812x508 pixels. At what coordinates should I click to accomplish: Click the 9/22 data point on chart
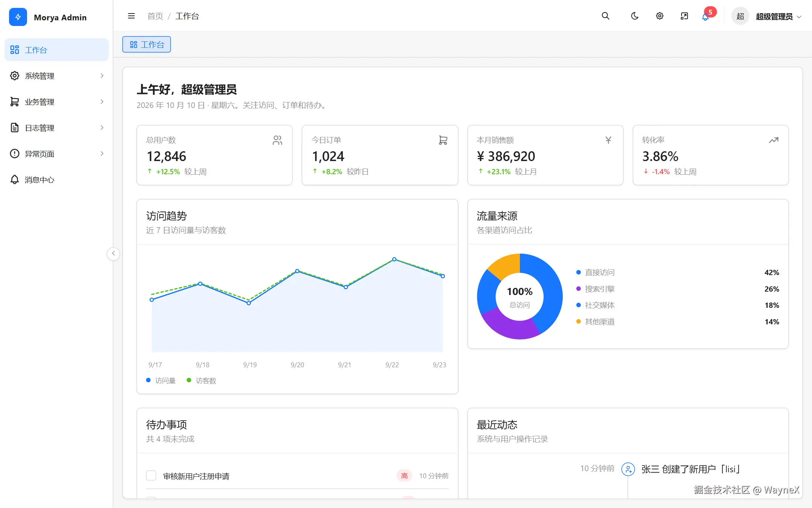point(394,259)
